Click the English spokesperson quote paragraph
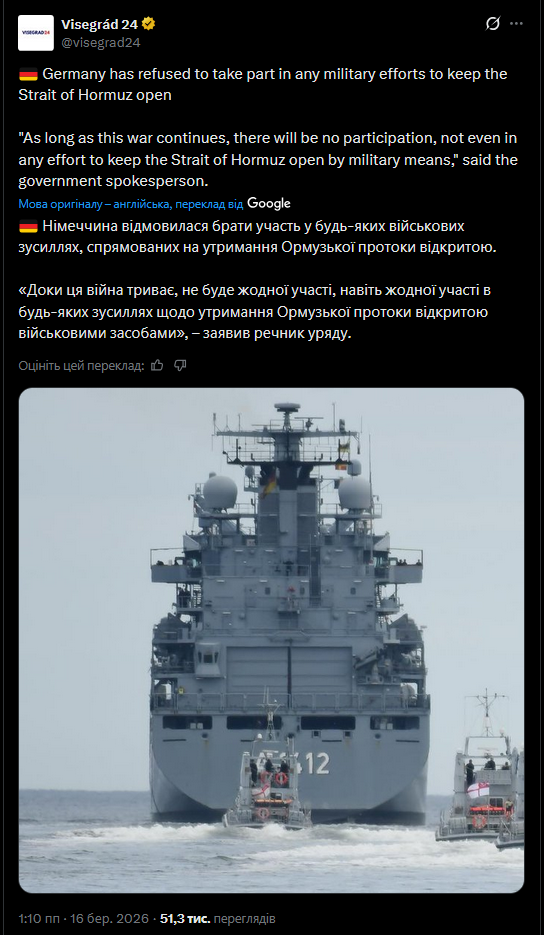Image resolution: width=544 pixels, height=935 pixels. point(268,160)
